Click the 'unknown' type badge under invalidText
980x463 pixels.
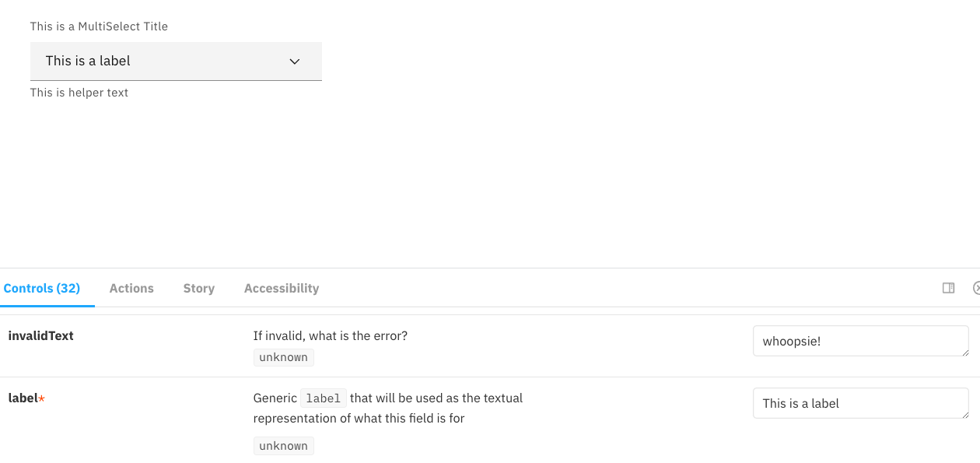pyautogui.click(x=283, y=356)
